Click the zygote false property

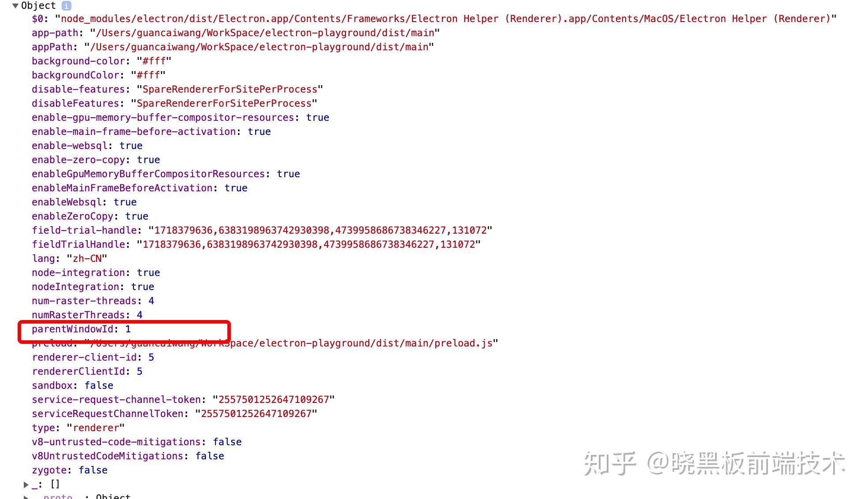(x=70, y=470)
